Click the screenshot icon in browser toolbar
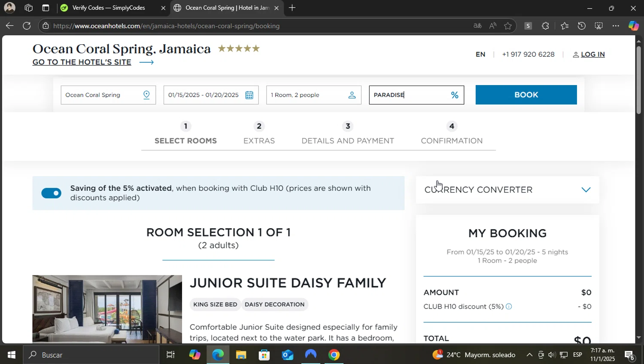Image resolution: width=644 pixels, height=364 pixels. (598, 26)
